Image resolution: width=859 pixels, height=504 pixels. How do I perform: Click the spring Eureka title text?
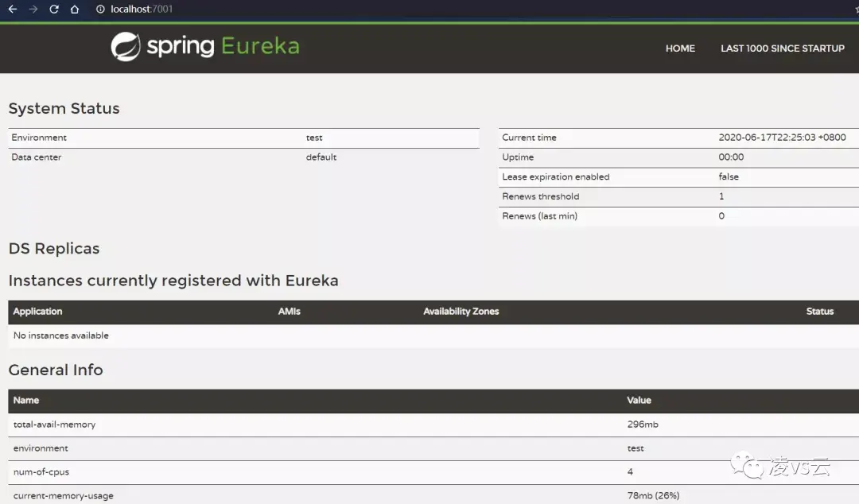pos(223,47)
